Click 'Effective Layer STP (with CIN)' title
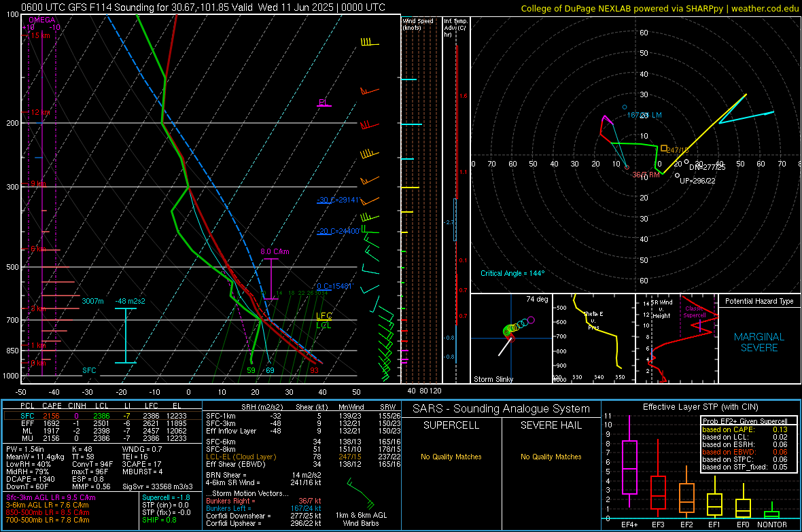This screenshot has height=532, width=802. click(701, 407)
